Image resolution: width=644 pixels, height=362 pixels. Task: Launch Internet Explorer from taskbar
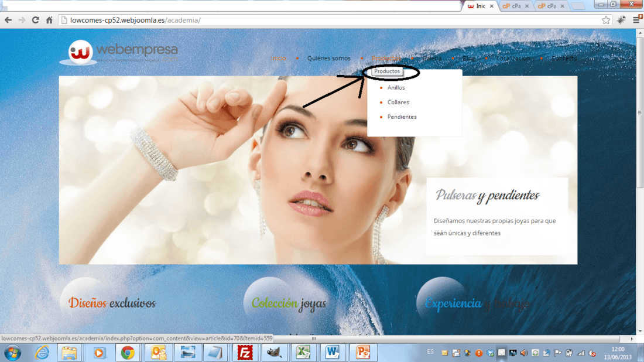[42, 353]
